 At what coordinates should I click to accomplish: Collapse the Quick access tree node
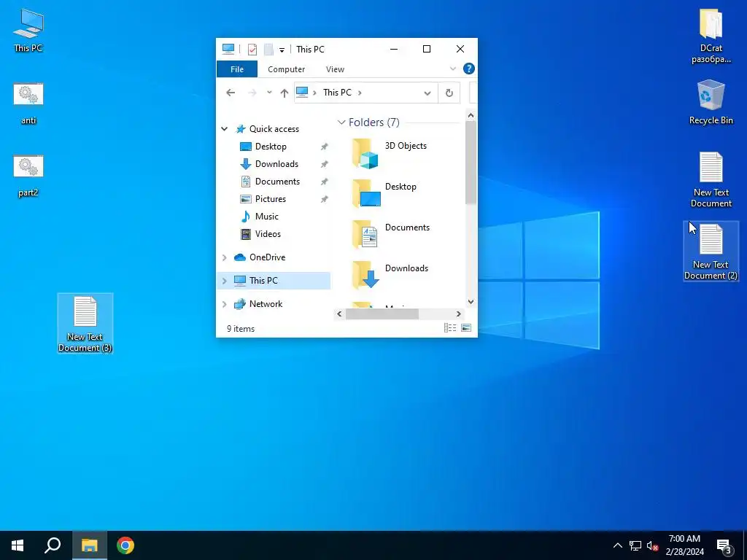click(x=225, y=129)
